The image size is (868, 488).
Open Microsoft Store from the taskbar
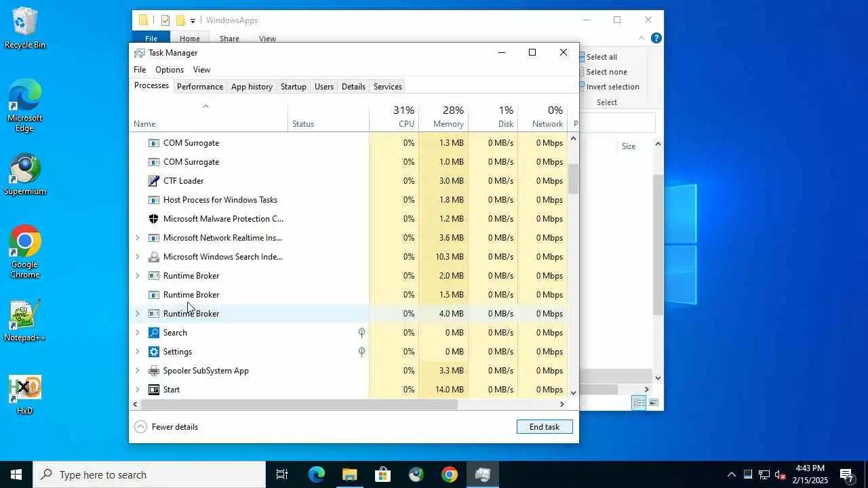click(383, 474)
